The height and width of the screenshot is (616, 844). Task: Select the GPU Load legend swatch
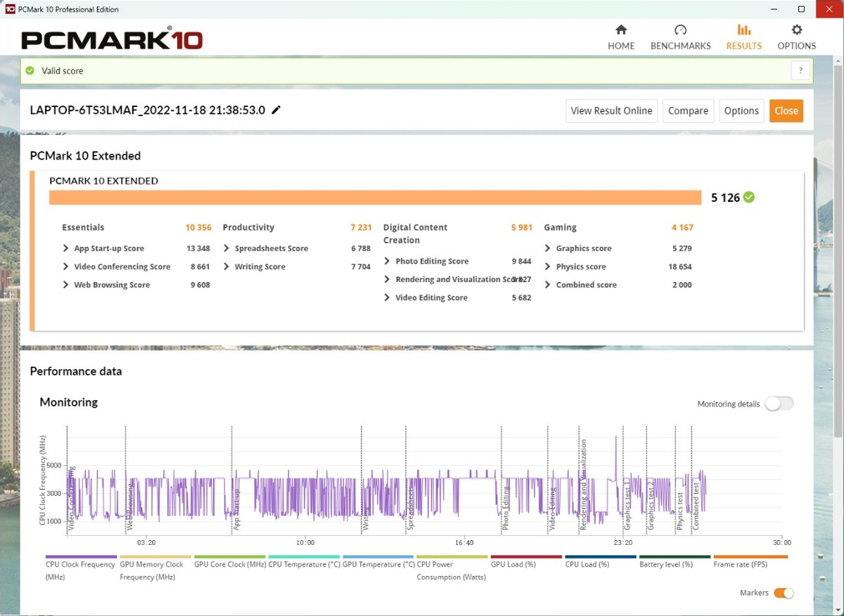525,557
